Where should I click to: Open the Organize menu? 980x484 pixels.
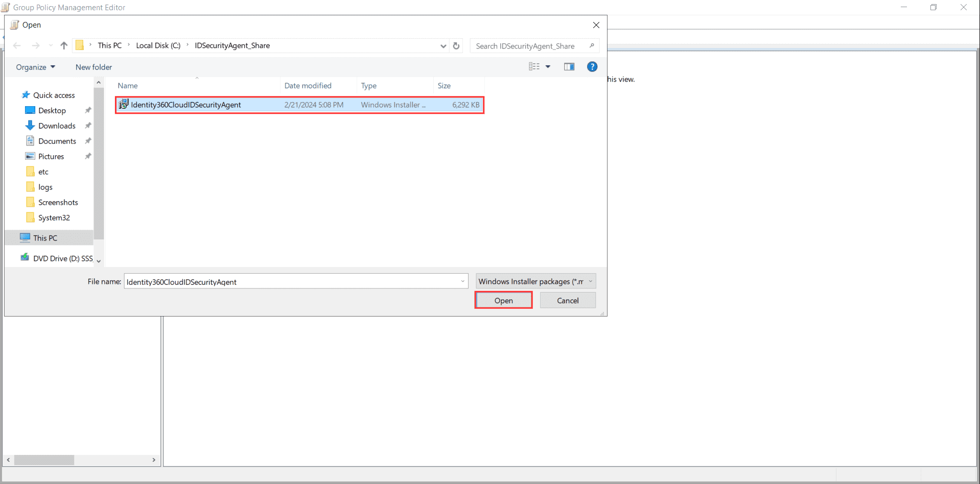(x=36, y=67)
